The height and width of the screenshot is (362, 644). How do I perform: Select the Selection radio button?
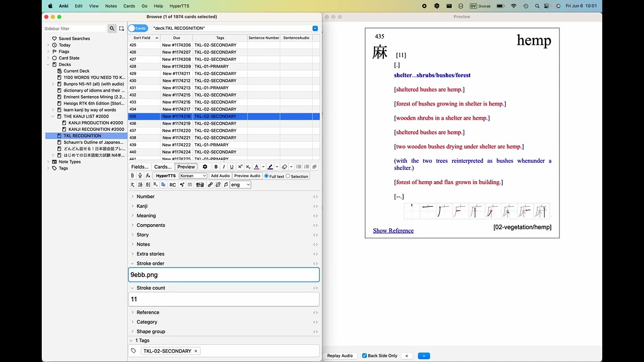288,176
